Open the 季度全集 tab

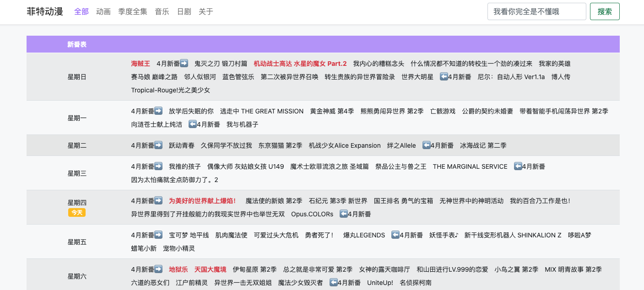133,11
